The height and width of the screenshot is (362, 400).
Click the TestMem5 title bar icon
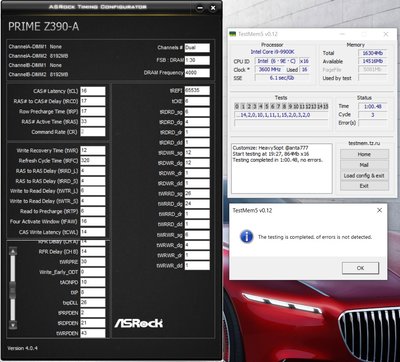point(233,34)
